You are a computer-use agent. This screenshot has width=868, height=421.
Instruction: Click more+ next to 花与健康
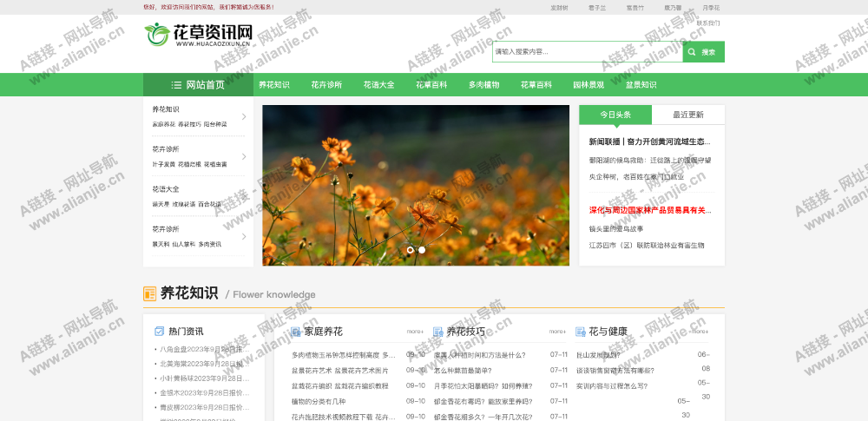point(700,332)
